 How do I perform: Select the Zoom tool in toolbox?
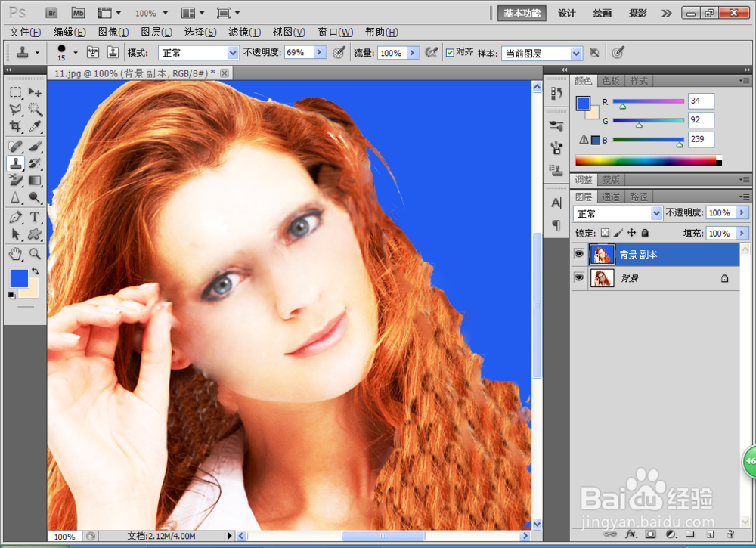point(35,254)
